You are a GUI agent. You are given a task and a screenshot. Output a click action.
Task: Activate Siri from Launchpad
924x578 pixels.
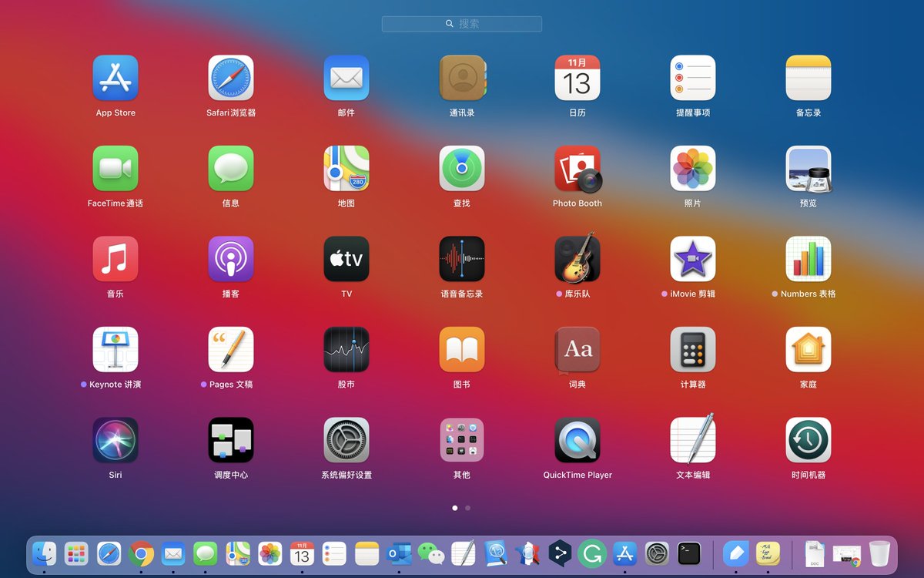(x=115, y=440)
